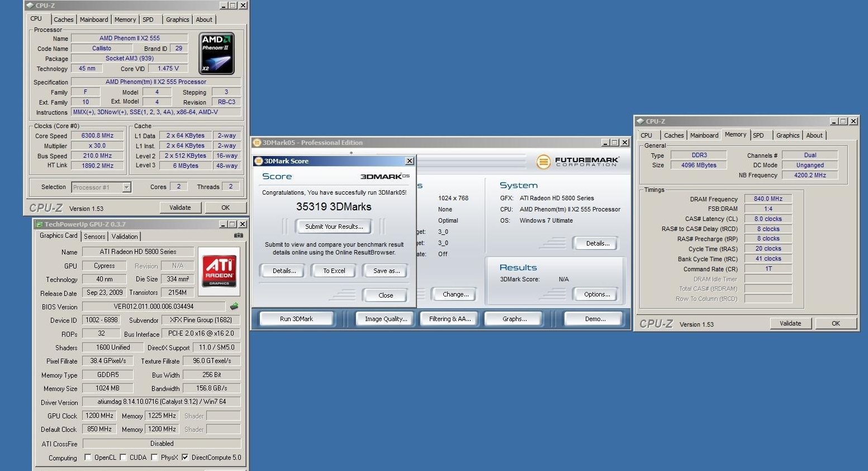Open About tab in CPU-Z memory window
The image size is (868, 471).
point(814,135)
